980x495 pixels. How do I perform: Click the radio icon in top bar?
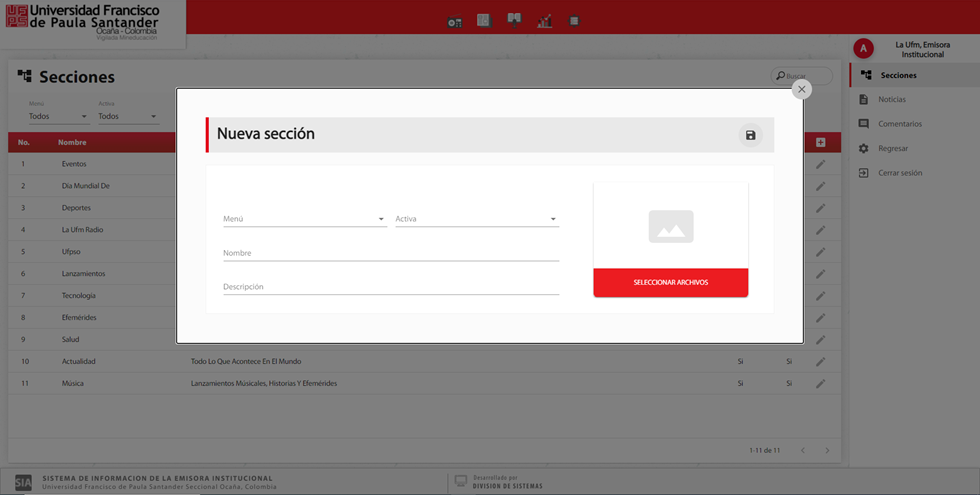click(455, 21)
